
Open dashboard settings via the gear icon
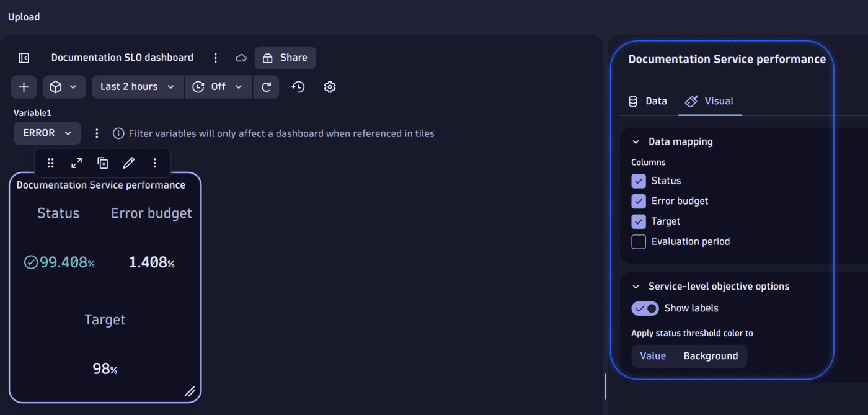point(329,87)
